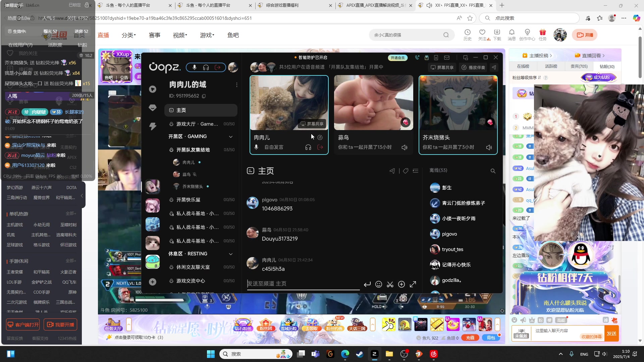Click the Windows Start button
This screenshot has width=644, height=362.
point(211,354)
